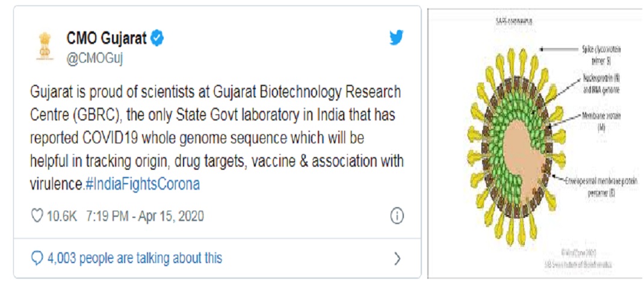Click '4,003 people are talking about this'
This screenshot has height=289, width=644.
(135, 258)
